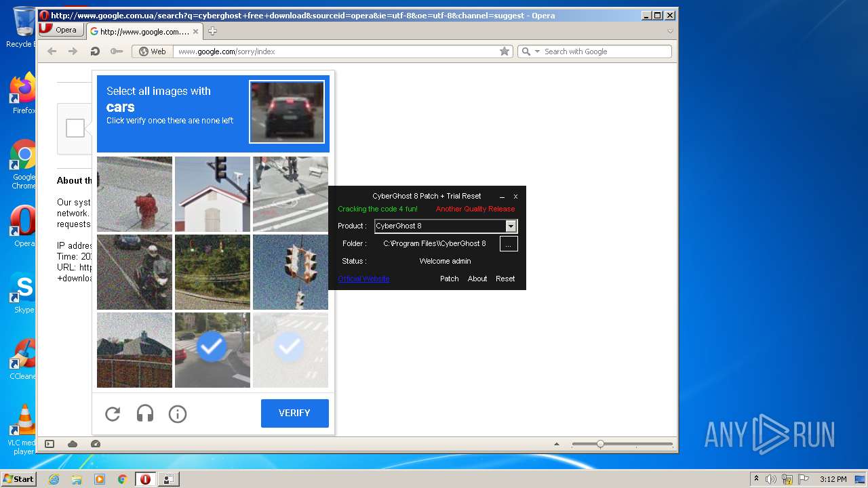Open CCleaner desktop shortcut
Screen dimensions: 868x488
[x=24, y=359]
